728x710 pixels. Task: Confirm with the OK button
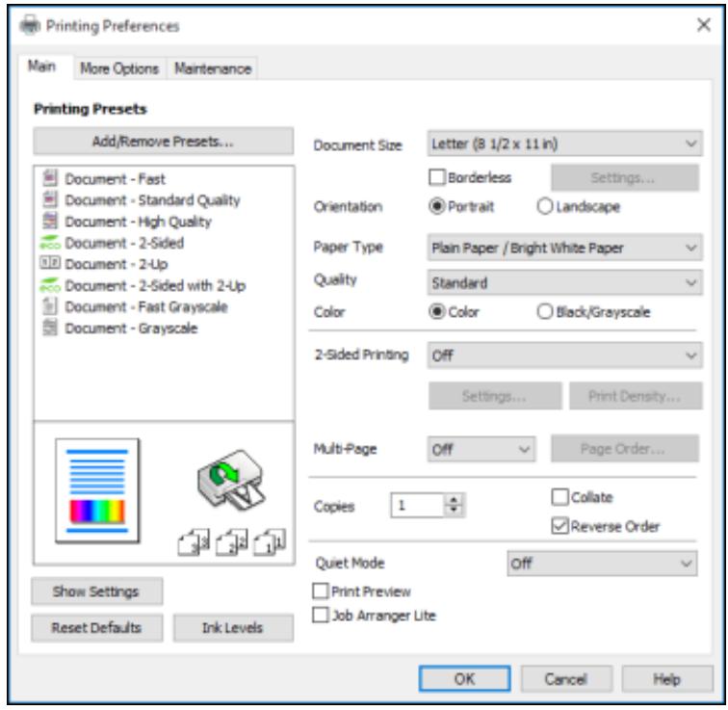click(x=464, y=679)
